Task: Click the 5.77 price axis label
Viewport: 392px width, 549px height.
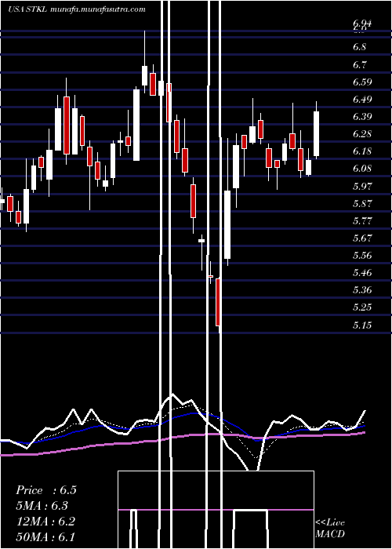Action: coord(362,220)
